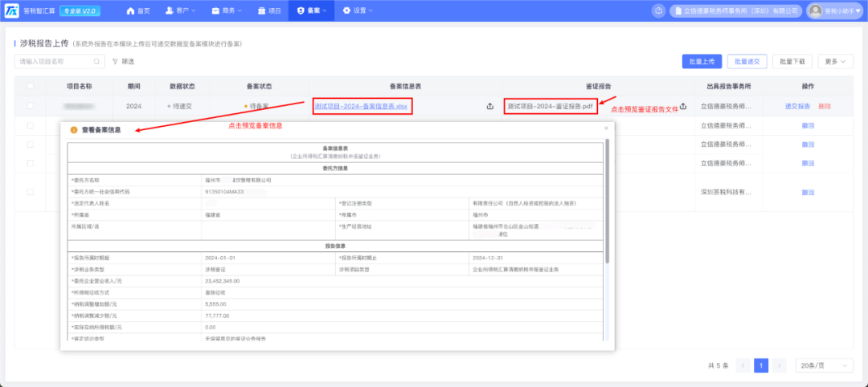Click the 5,555.00 adjustment value
868x387 pixels.
[215, 304]
